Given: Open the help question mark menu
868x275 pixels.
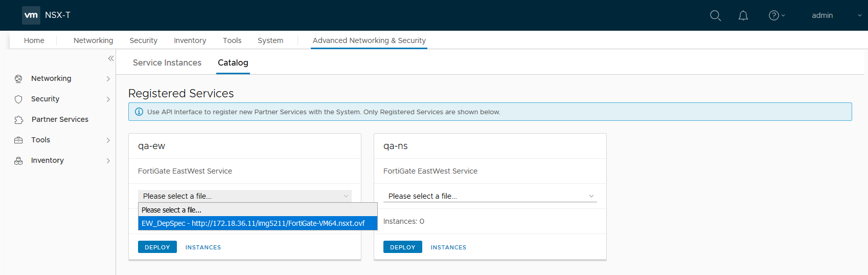Looking at the screenshot, I should pos(774,16).
